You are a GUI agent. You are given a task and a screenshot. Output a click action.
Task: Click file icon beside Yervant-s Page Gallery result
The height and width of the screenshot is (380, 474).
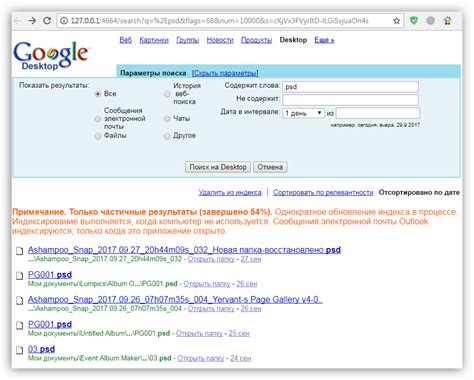pyautogui.click(x=20, y=301)
